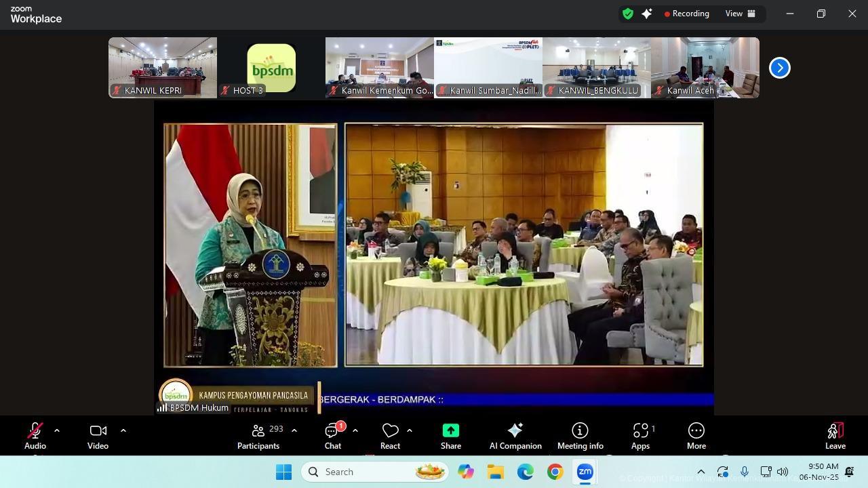This screenshot has width=868, height=488.
Task: Show Meeting info
Action: (580, 436)
